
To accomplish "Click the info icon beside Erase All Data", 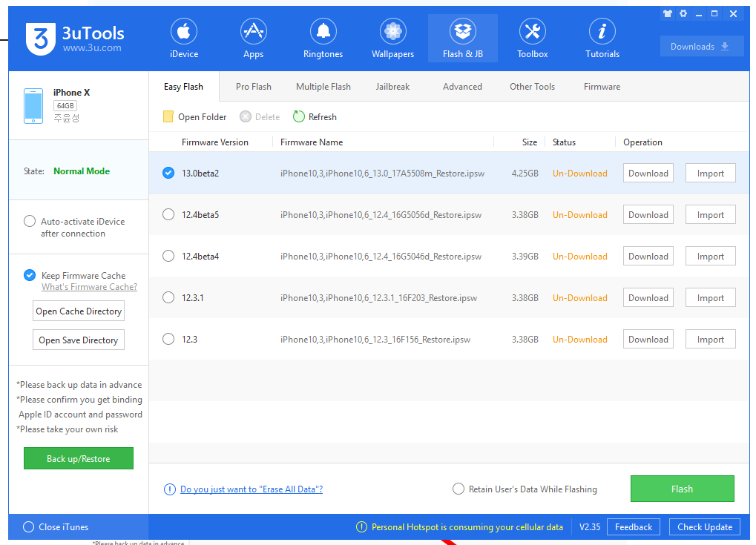I will (170, 489).
